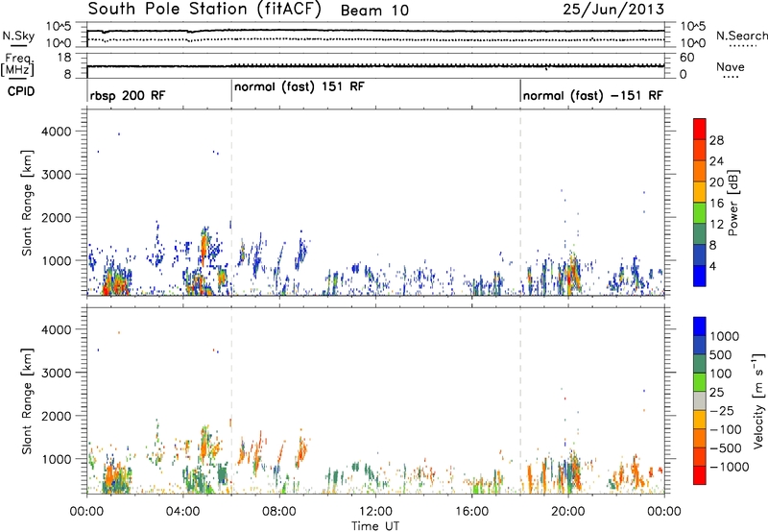Click the '12:00' time tick label

[375, 512]
